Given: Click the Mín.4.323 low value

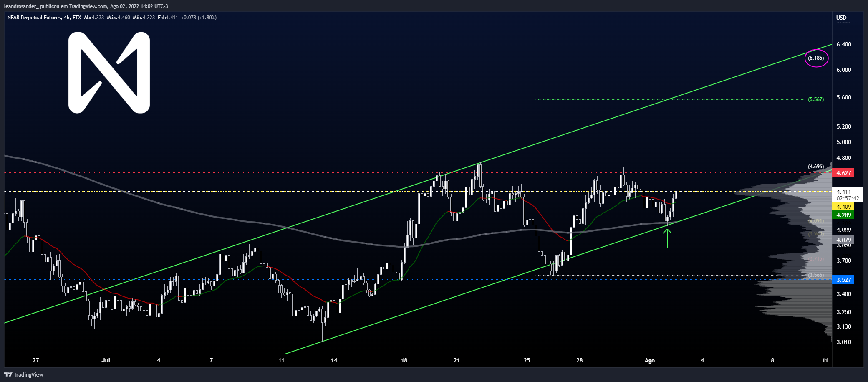Looking at the screenshot, I should tap(144, 18).
